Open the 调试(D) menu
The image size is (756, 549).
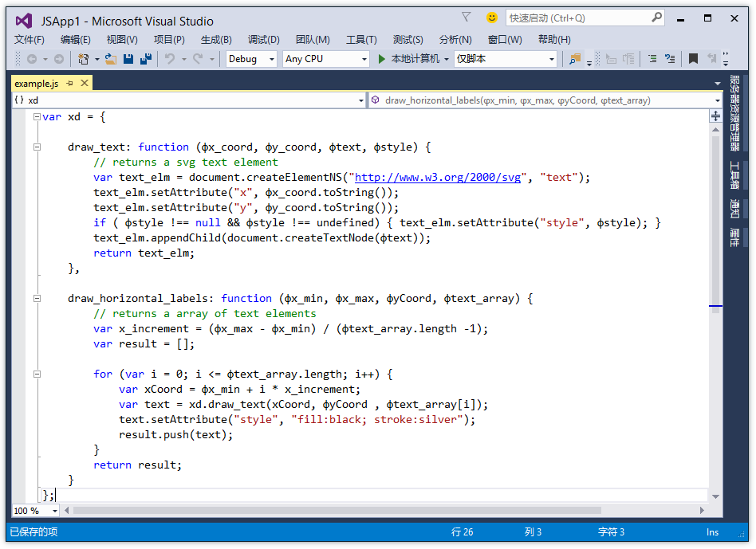[x=263, y=40]
